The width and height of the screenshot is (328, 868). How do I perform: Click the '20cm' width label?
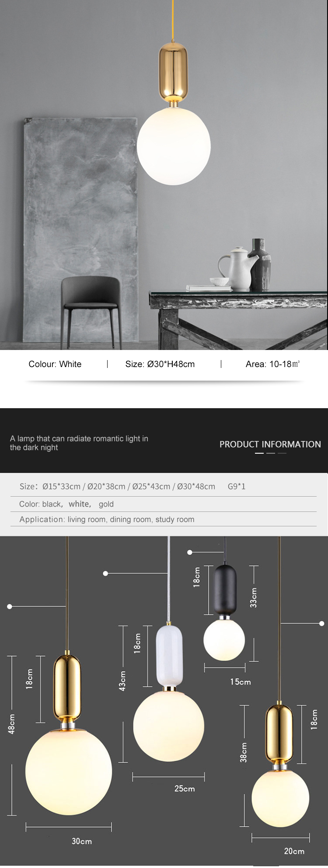point(294,851)
